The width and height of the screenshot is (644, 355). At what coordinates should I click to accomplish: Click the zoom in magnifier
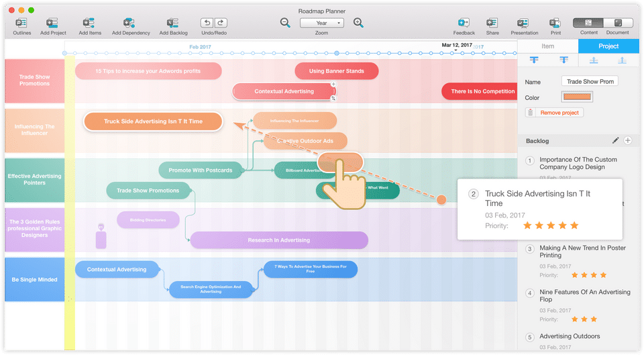pos(358,23)
